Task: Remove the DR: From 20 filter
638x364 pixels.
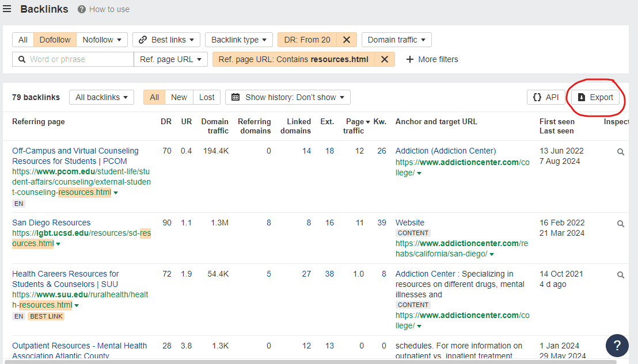Action: click(x=347, y=40)
